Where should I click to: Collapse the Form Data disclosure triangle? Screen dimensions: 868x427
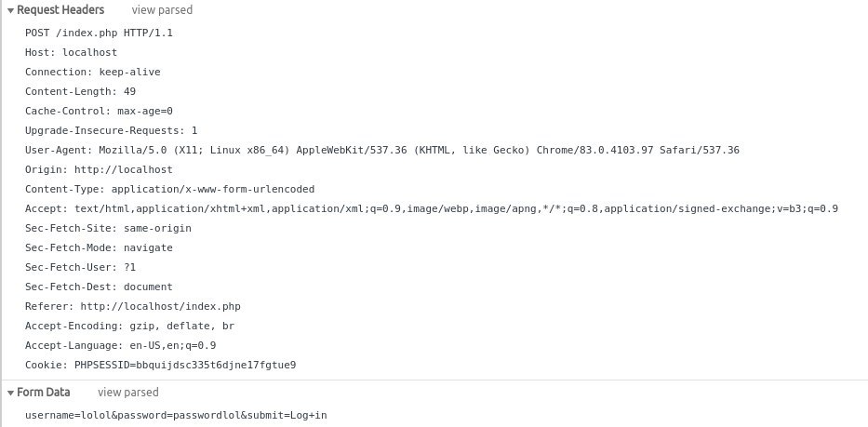click(10, 394)
